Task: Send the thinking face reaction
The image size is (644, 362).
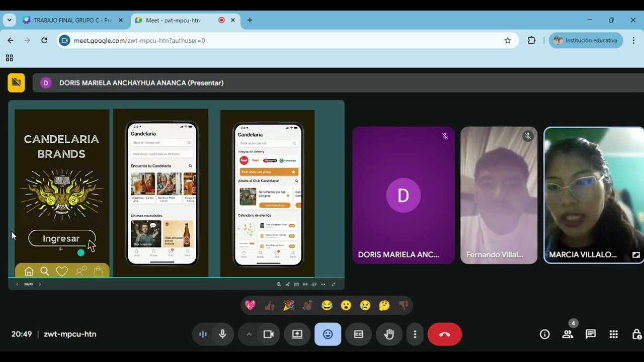Action: point(384,305)
